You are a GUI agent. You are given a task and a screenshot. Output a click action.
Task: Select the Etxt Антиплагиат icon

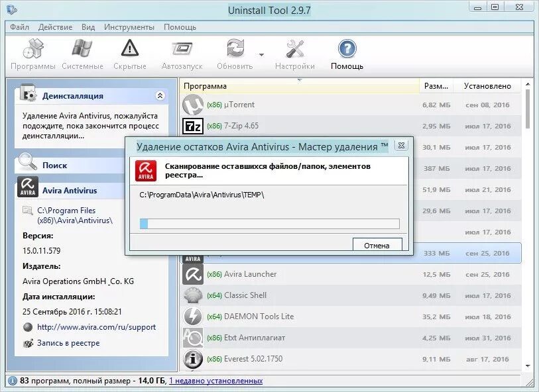pos(193,338)
